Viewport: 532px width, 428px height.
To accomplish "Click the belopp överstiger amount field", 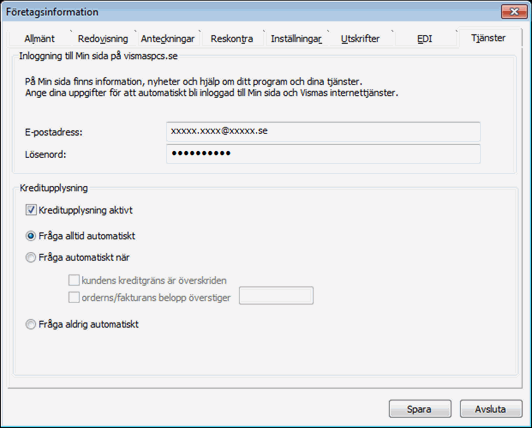I will click(276, 296).
